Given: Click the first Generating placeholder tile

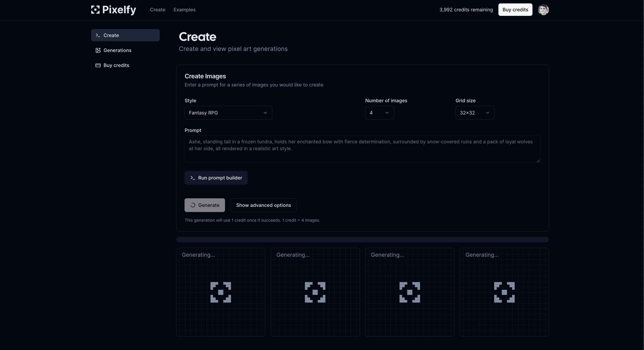Looking at the screenshot, I should coord(221,292).
